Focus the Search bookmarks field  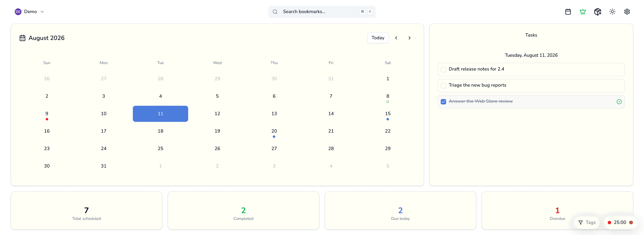tap(322, 12)
